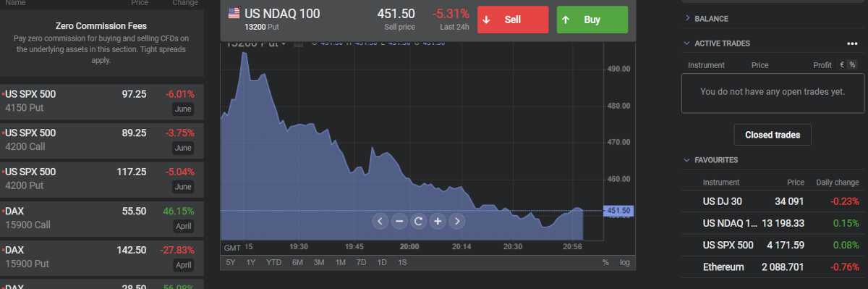Open DAX 15900 Call option
This screenshot has height=289, width=868.
tap(102, 219)
